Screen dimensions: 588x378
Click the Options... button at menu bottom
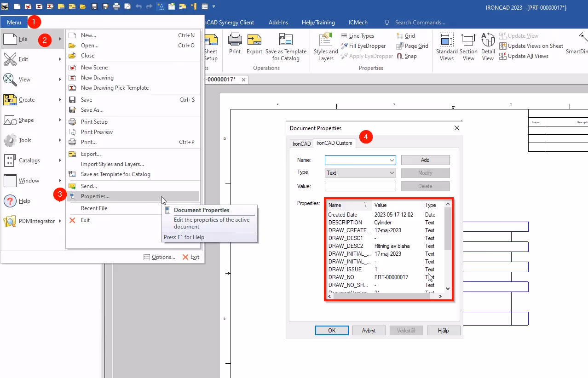pyautogui.click(x=159, y=257)
